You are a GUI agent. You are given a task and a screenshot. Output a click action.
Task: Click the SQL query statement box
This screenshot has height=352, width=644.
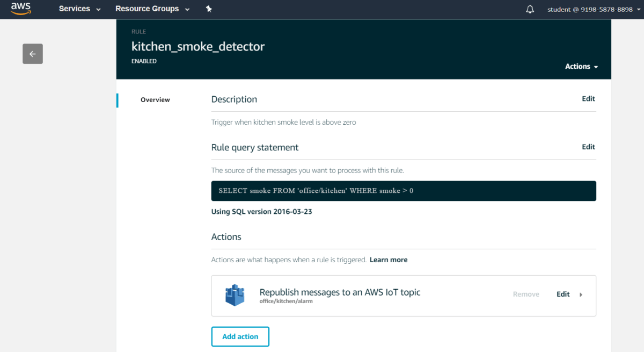pyautogui.click(x=404, y=191)
